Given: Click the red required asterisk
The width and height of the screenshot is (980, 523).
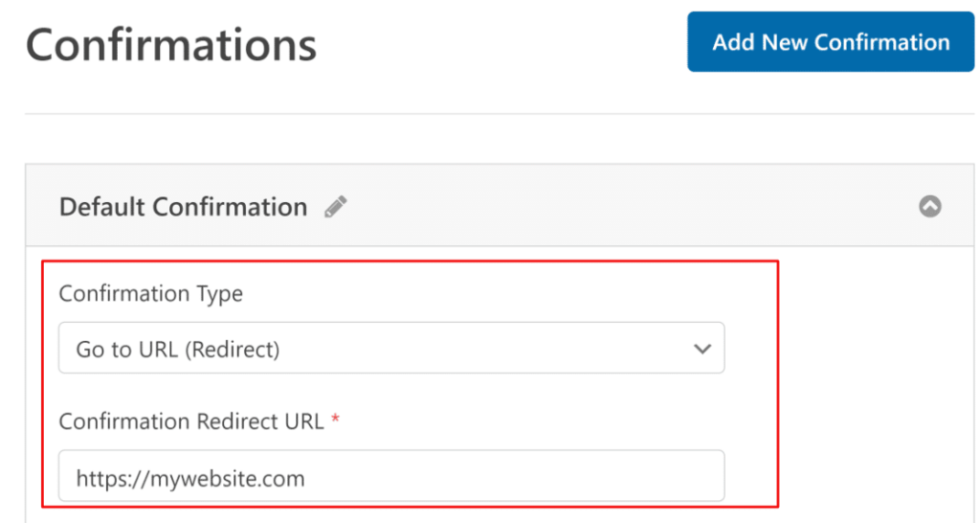Looking at the screenshot, I should pyautogui.click(x=335, y=420).
